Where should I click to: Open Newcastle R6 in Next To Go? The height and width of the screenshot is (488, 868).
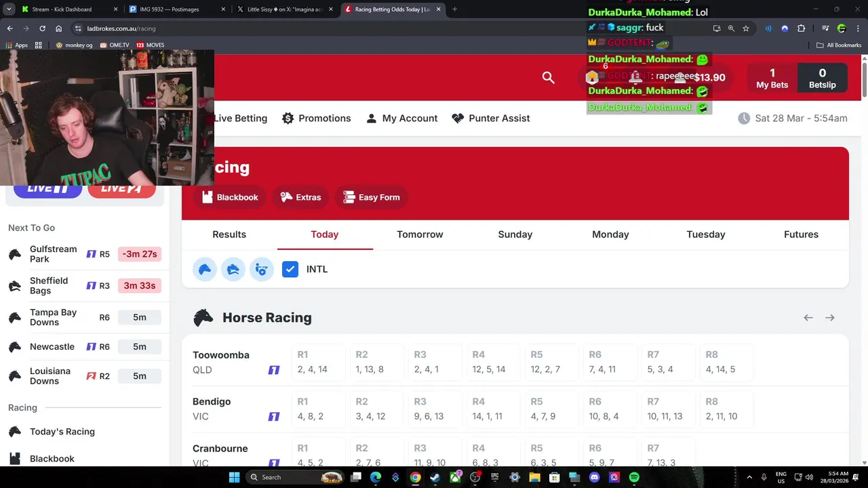[x=85, y=346]
